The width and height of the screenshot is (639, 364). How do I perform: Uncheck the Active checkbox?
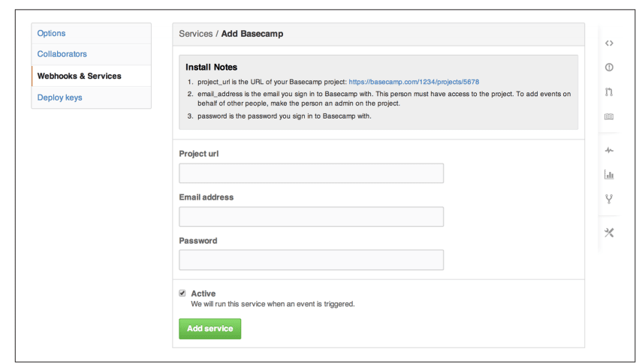[182, 293]
